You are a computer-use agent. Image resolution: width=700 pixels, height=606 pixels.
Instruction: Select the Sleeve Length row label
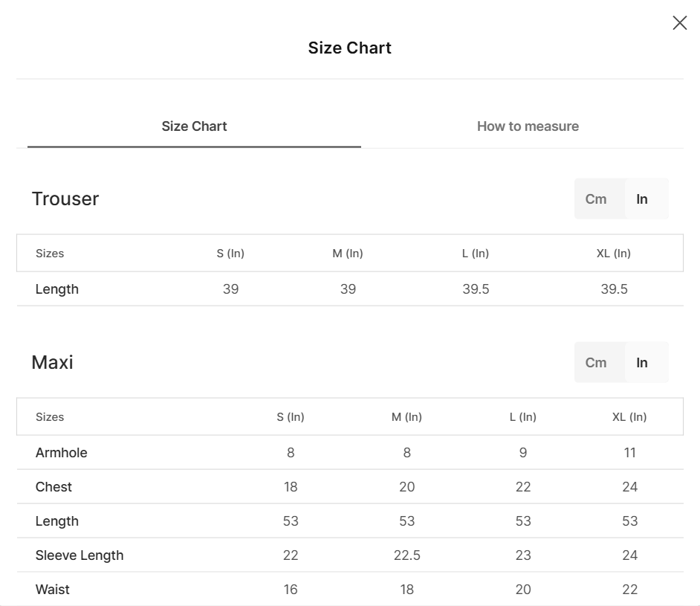pyautogui.click(x=80, y=555)
